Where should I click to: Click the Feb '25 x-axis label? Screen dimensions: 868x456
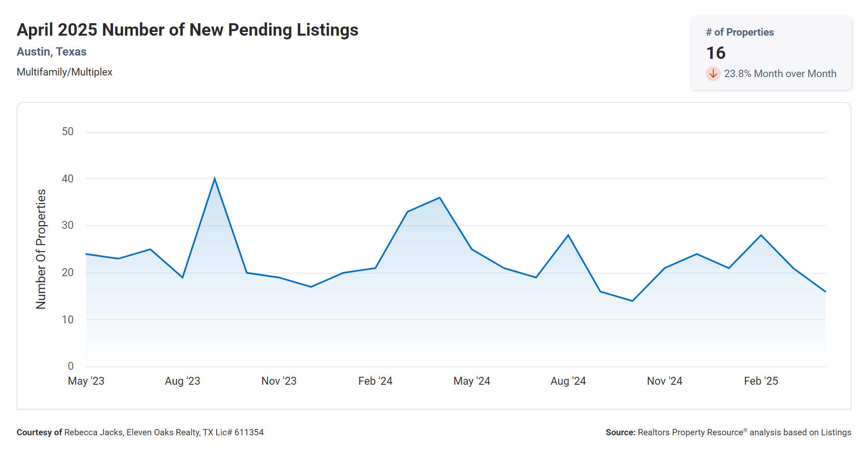761,381
